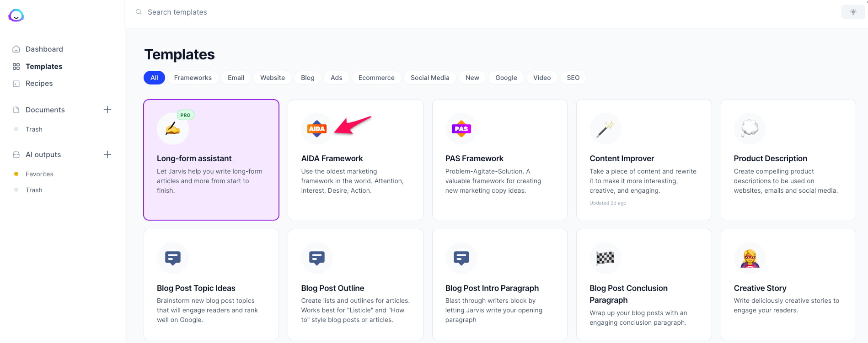Click the Templates grid icon
868x343 pixels.
16,66
